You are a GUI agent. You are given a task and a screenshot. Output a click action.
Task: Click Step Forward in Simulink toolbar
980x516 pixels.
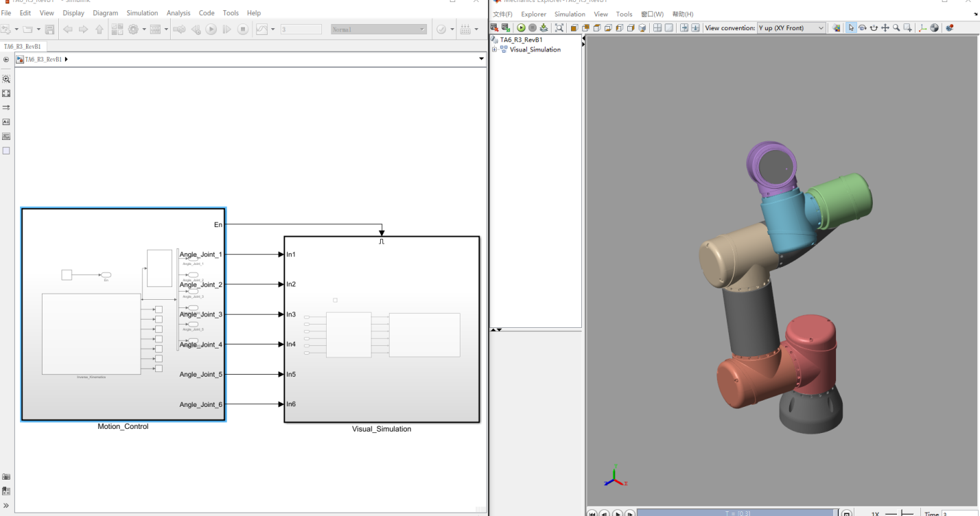(x=226, y=30)
